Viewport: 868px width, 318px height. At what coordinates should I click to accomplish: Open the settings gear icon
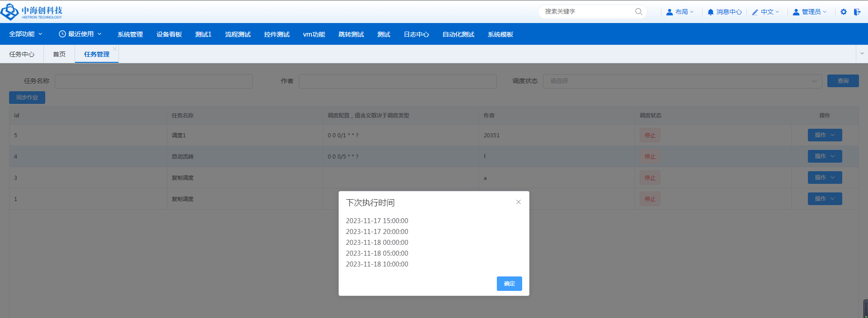tap(844, 12)
